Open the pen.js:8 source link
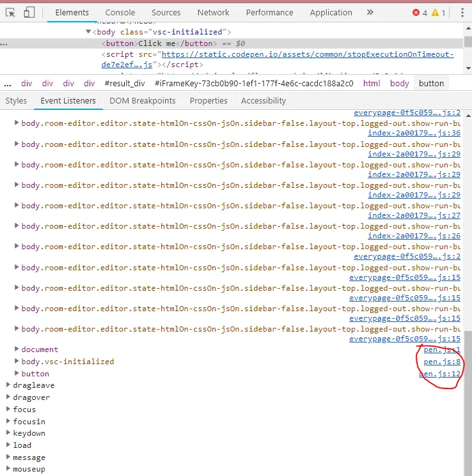 [442, 362]
